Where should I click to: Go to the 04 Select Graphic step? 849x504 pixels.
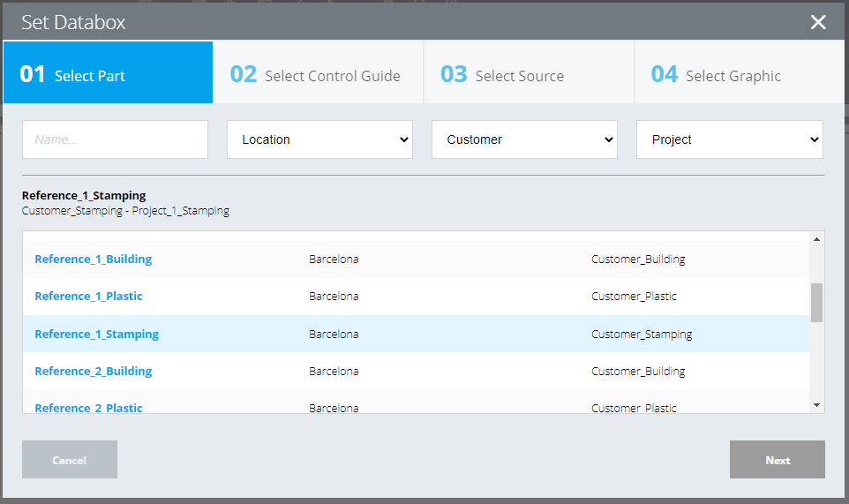[740, 72]
